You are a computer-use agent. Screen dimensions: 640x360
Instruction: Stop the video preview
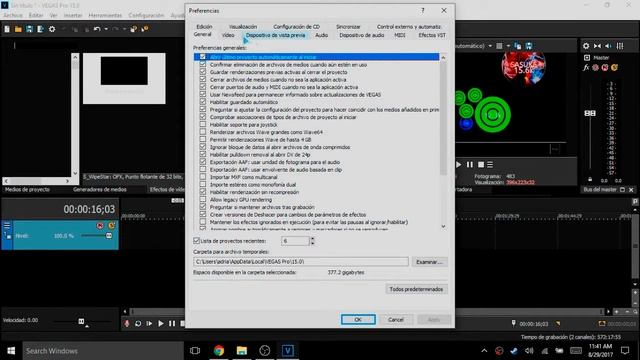coord(481,164)
